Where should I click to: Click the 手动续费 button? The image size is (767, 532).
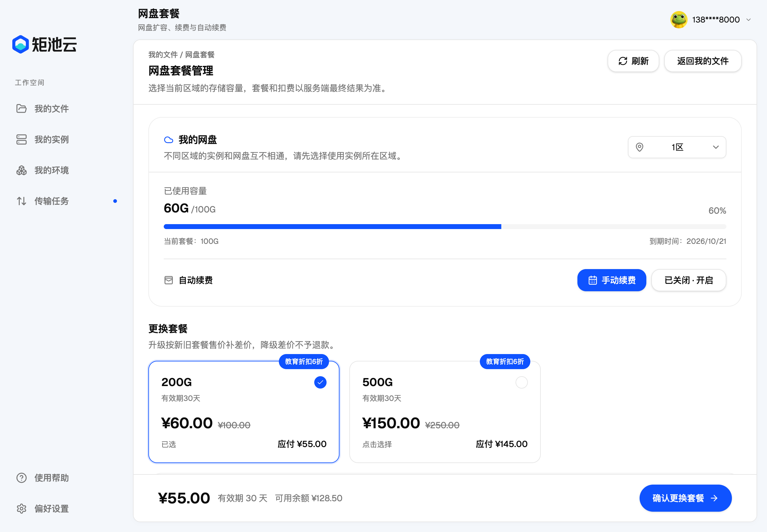pyautogui.click(x=611, y=280)
